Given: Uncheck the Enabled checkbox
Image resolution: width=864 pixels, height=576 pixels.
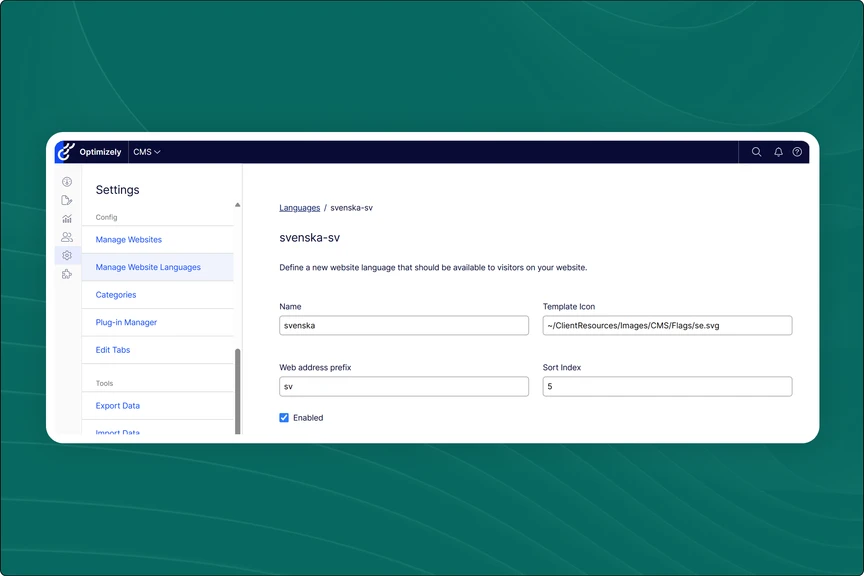Looking at the screenshot, I should click(x=285, y=418).
